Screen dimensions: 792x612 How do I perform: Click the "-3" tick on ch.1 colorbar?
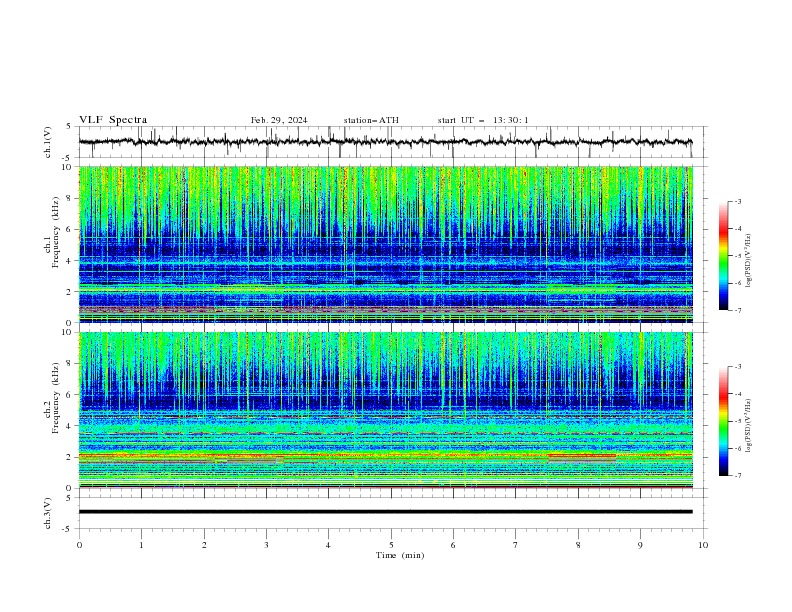(x=738, y=201)
